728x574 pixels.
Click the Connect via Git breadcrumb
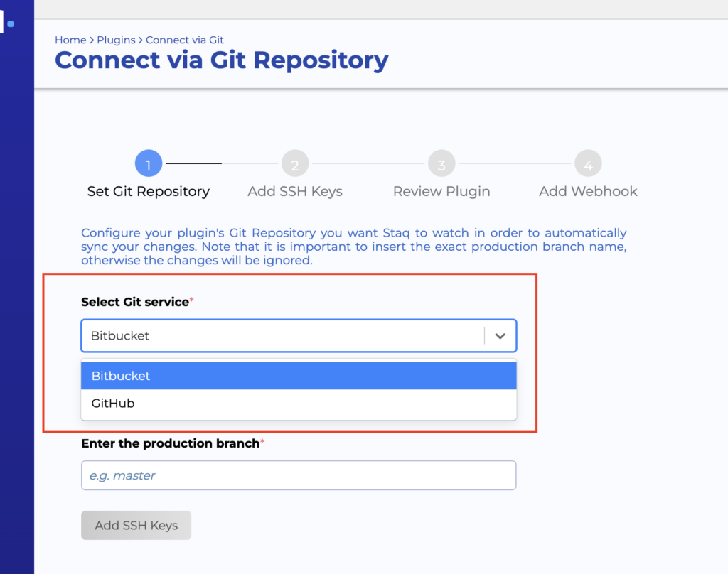coord(185,40)
